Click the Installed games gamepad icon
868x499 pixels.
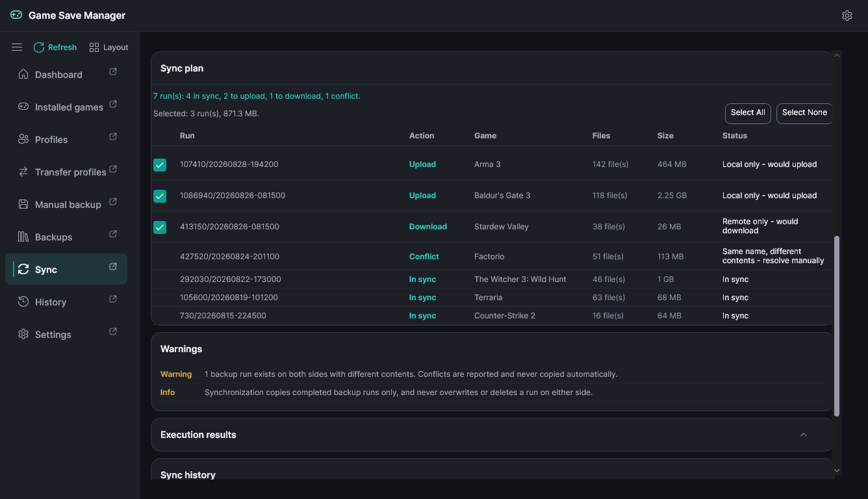tap(23, 107)
